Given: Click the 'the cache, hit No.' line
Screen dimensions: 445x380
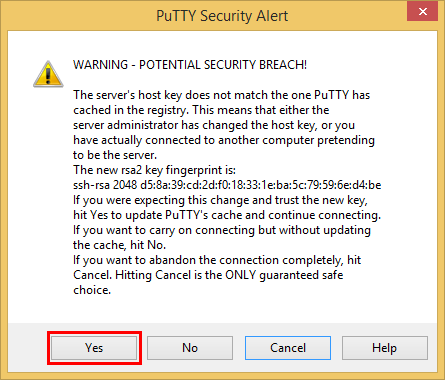Looking at the screenshot, I should [119, 245].
